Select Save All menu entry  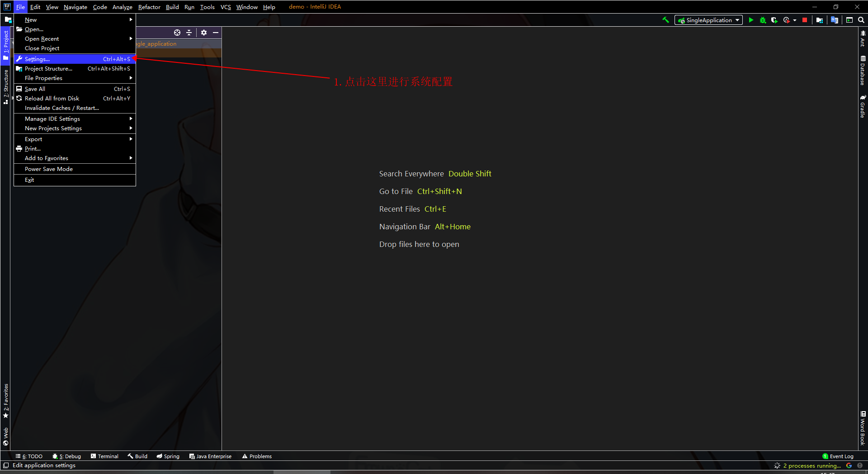(75, 89)
